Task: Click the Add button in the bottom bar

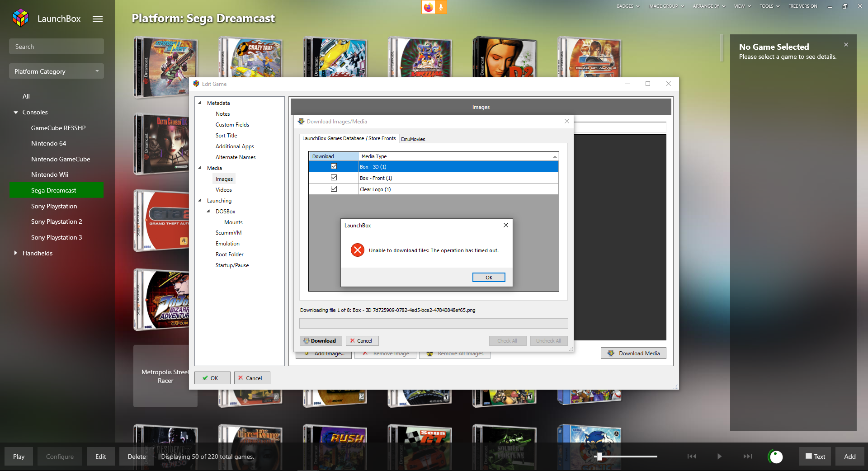Action: pyautogui.click(x=850, y=457)
